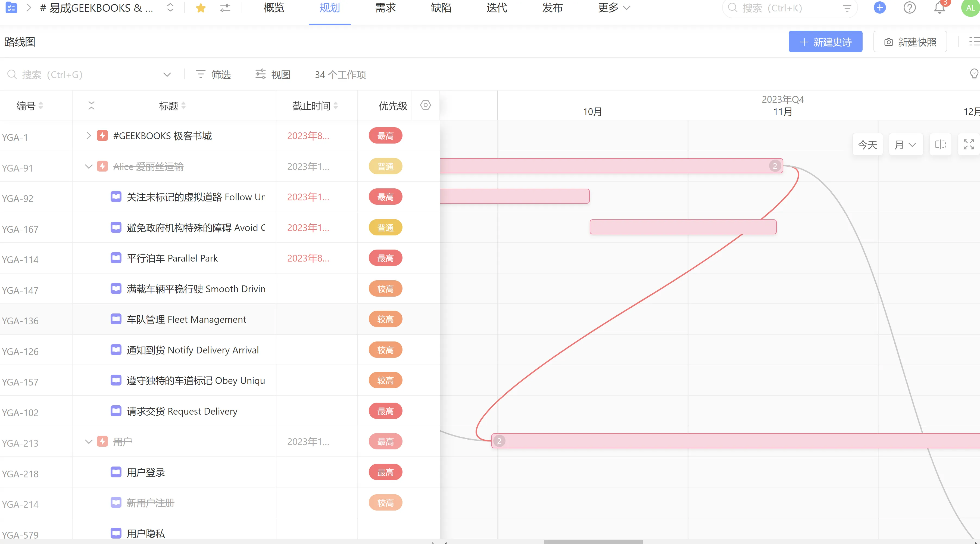Screen dimensions: 980x544
Task: Click the yellow star favorite icon
Action: (201, 8)
